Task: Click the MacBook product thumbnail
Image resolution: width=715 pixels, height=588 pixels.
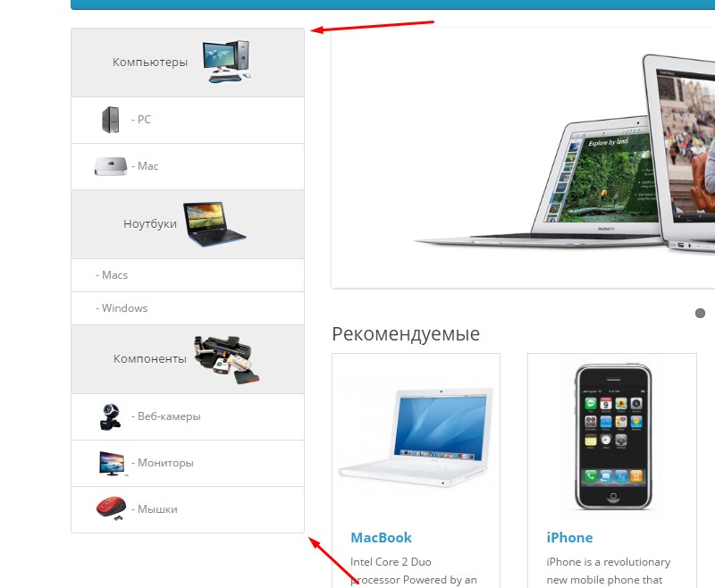Action: point(416,438)
